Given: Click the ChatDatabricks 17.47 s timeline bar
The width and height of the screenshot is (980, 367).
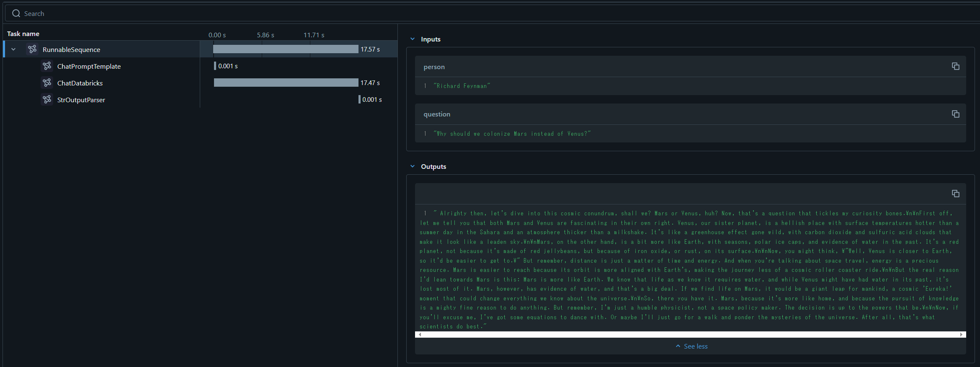Looking at the screenshot, I should coord(286,83).
